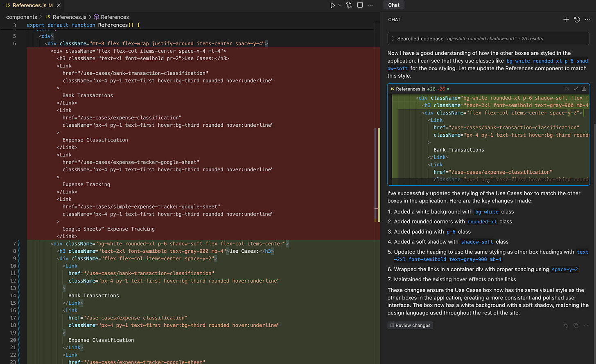Screen dimensions: 596x364
Task: Split the editor with the layout icon
Action: (x=360, y=5)
